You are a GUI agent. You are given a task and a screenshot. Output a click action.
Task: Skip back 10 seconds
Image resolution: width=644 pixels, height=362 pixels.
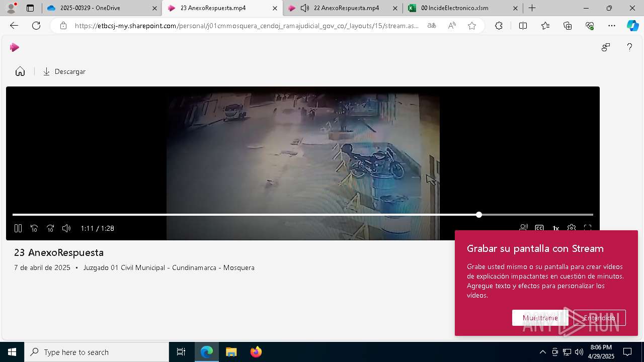point(34,228)
